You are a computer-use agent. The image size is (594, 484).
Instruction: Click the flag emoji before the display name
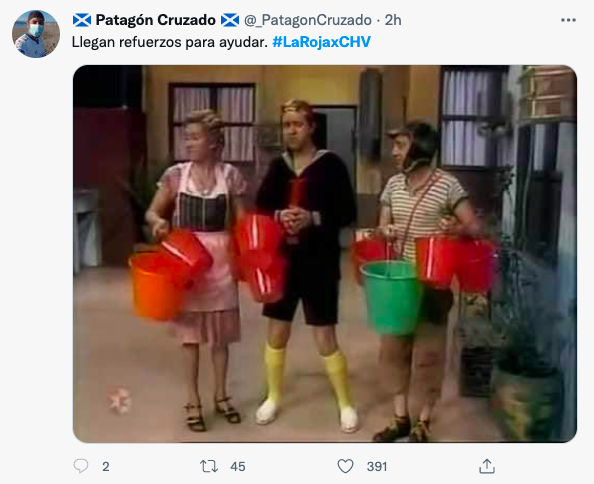pyautogui.click(x=82, y=20)
